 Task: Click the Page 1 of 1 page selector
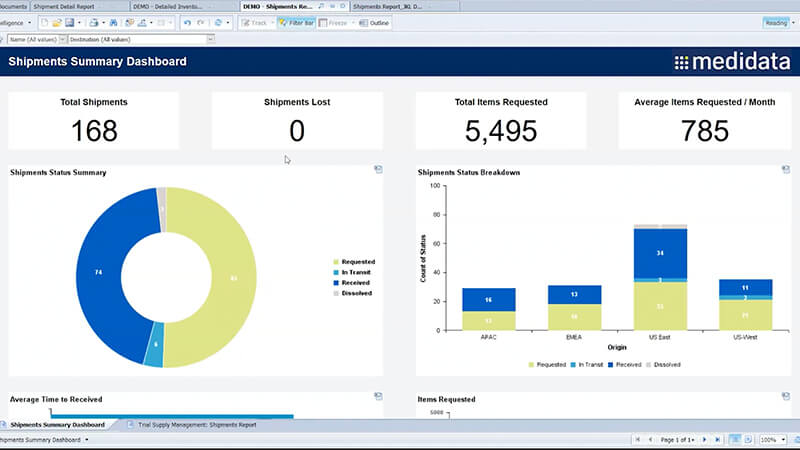[678, 439]
